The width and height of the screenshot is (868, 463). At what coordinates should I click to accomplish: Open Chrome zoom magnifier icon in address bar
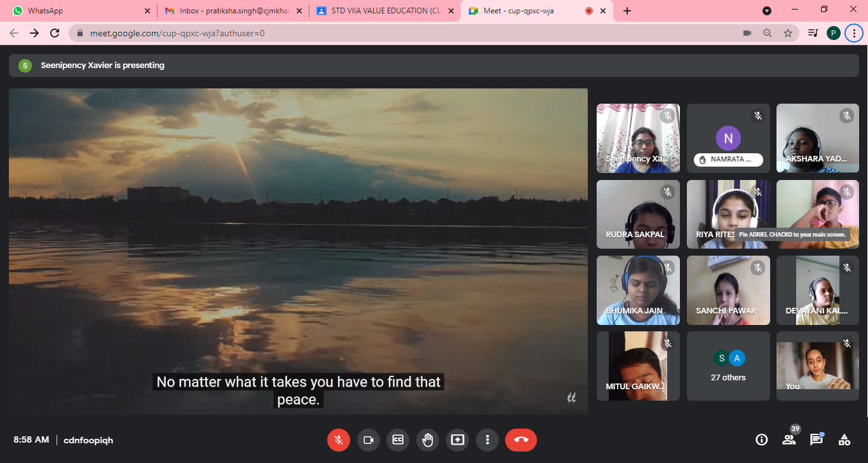tap(768, 33)
